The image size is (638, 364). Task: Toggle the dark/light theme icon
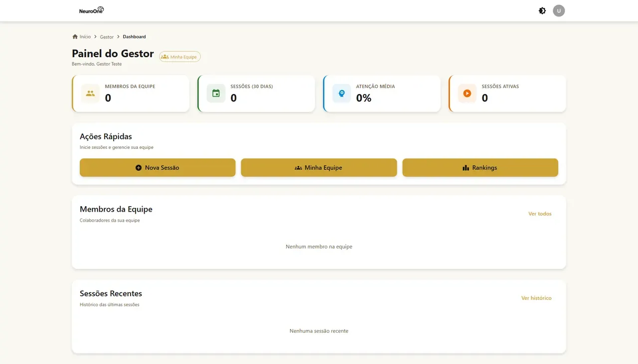(x=542, y=10)
